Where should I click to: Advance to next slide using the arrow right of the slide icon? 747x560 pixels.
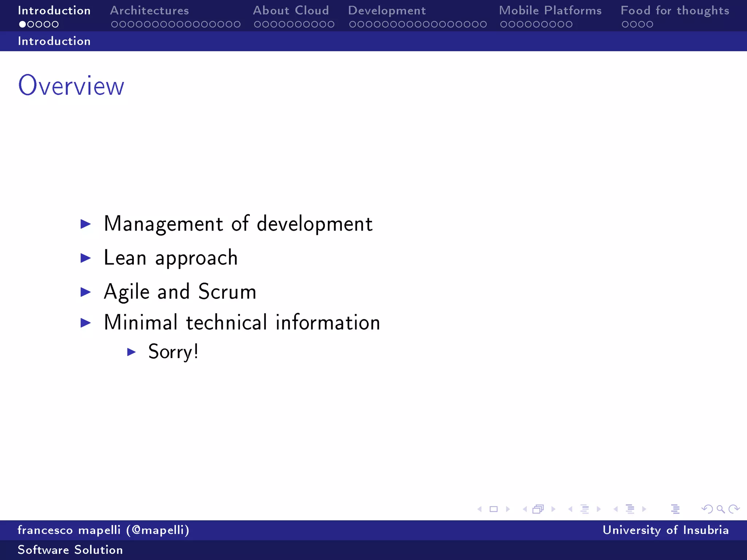[x=508, y=509]
